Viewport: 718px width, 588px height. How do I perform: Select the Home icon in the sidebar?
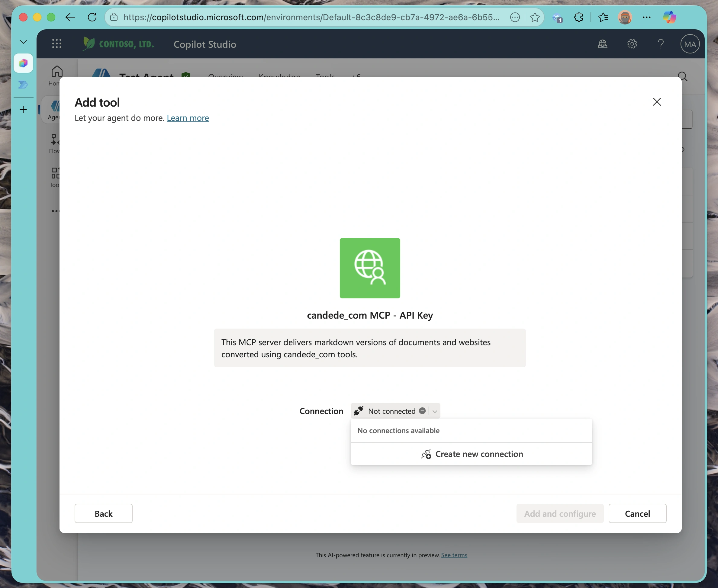click(56, 72)
